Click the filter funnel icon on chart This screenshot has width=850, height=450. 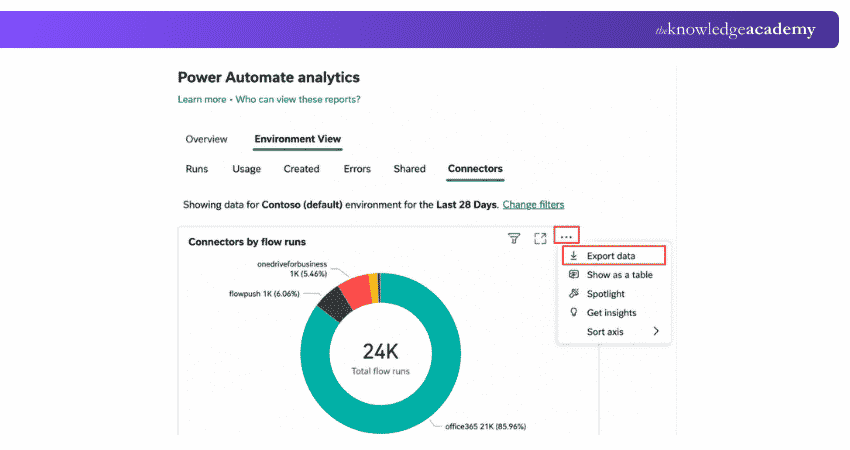pyautogui.click(x=514, y=239)
